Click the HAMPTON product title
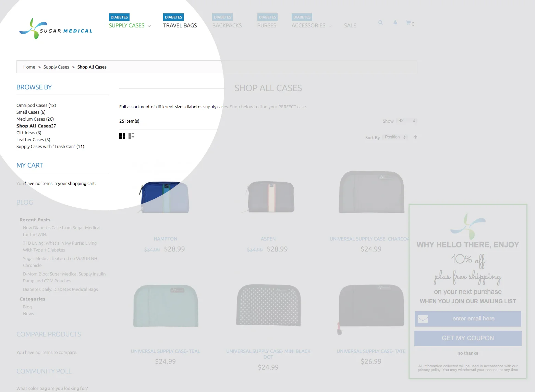The width and height of the screenshot is (535, 392). pos(166,239)
